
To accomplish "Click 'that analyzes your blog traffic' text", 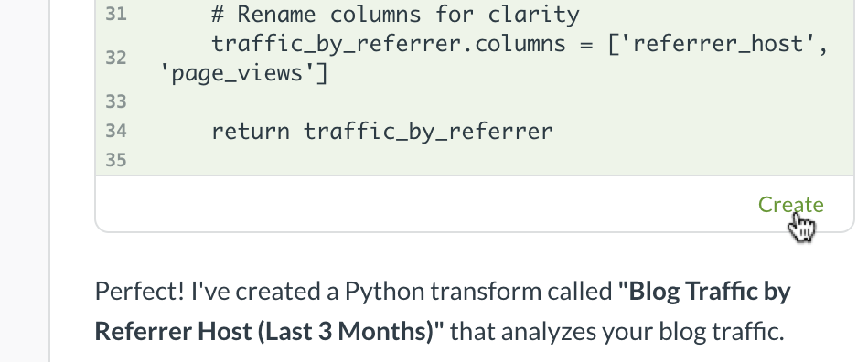I will [616, 332].
